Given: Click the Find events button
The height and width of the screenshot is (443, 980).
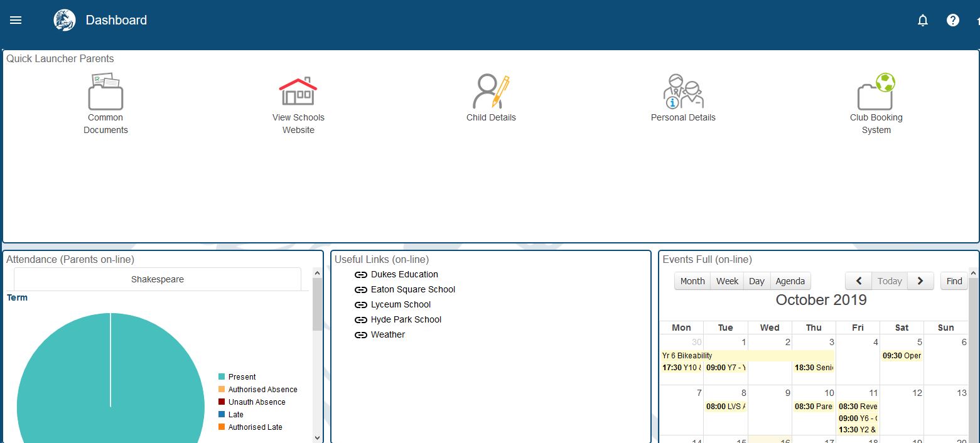Looking at the screenshot, I should (x=954, y=281).
